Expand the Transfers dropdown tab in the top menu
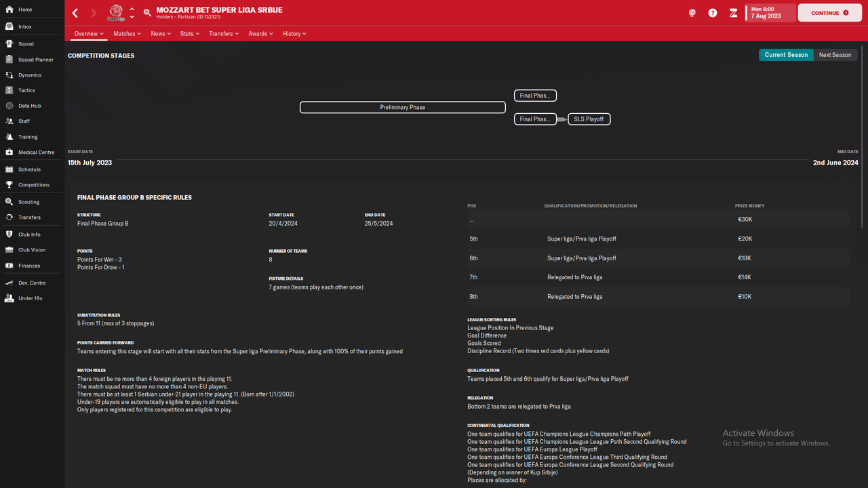 (x=224, y=33)
